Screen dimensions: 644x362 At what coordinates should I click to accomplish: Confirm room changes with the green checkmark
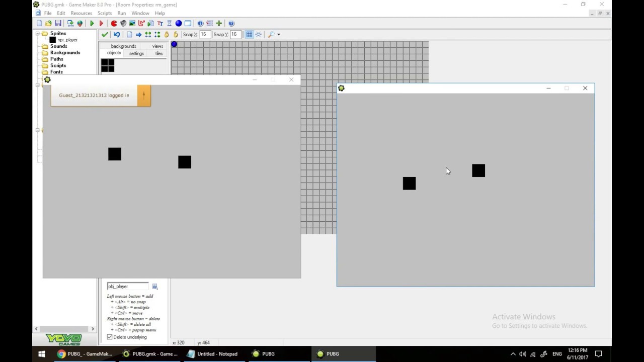click(105, 34)
